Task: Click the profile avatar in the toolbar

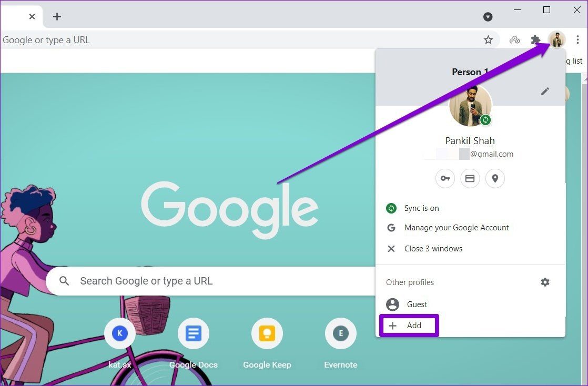Action: [556, 39]
